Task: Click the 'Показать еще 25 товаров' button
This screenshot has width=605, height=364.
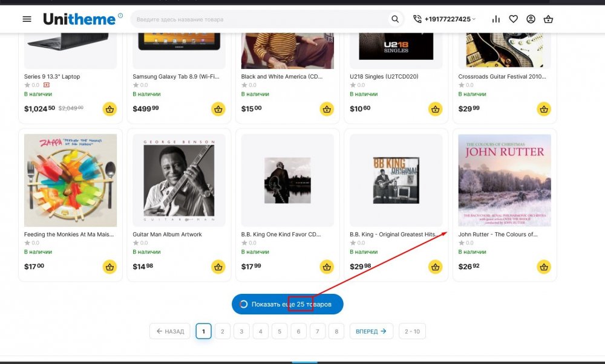Action: (x=287, y=304)
